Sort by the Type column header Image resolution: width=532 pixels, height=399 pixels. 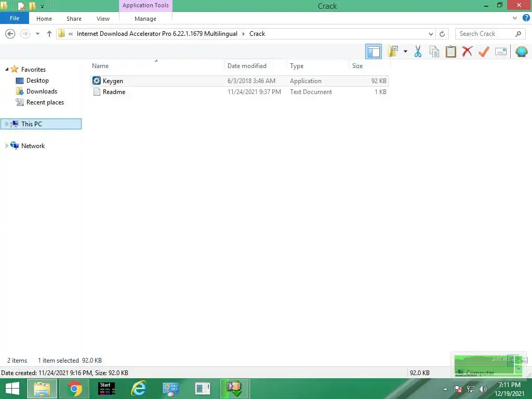(x=297, y=66)
